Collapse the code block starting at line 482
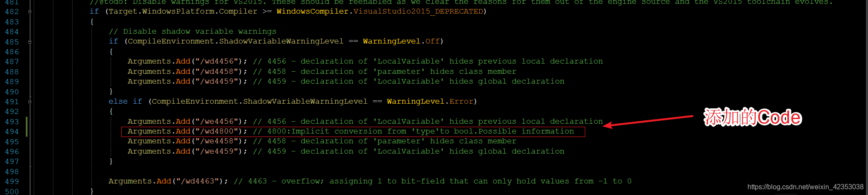 [29, 12]
